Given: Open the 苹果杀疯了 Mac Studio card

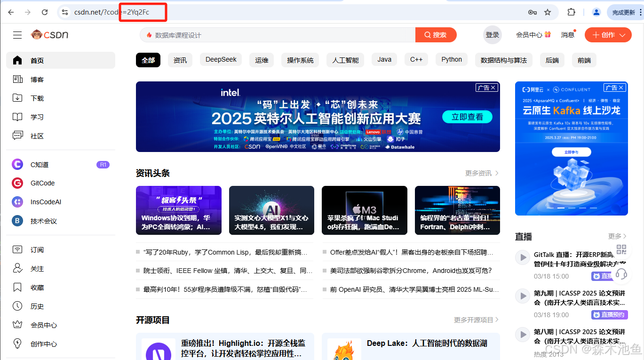Looking at the screenshot, I should [365, 210].
